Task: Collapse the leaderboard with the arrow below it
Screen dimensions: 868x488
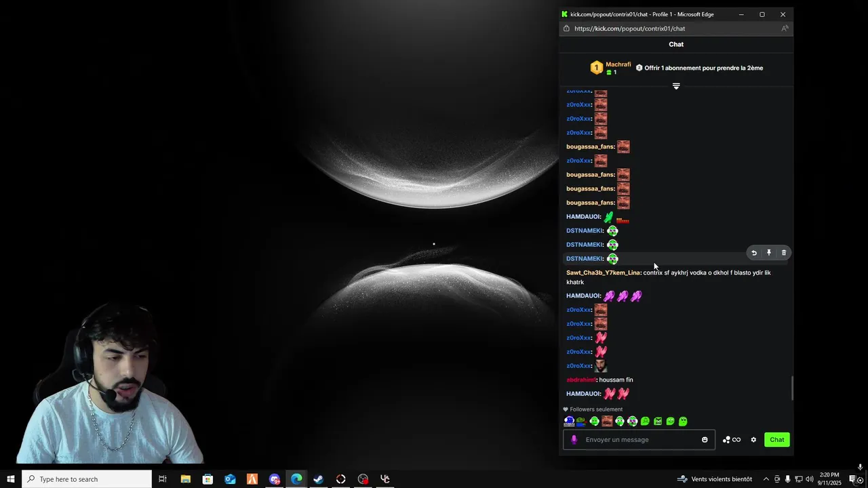Action: tap(676, 86)
